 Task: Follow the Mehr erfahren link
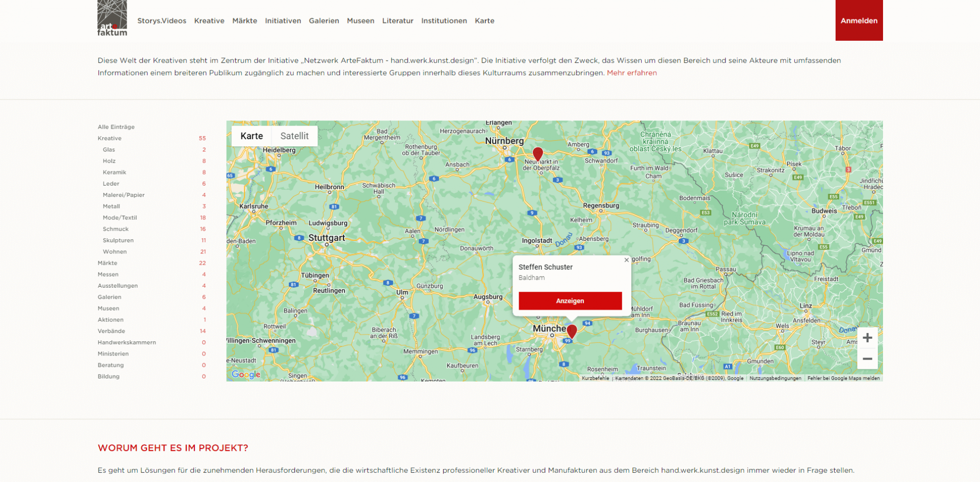[x=631, y=73]
